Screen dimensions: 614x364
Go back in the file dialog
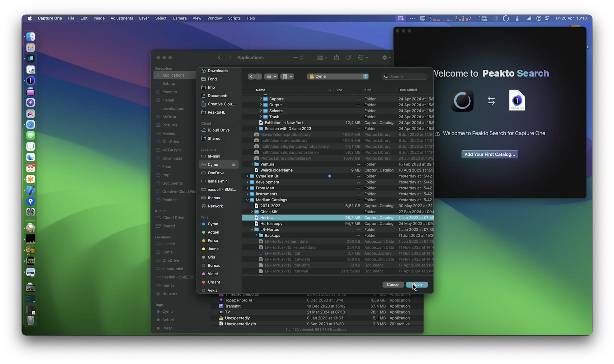point(251,77)
